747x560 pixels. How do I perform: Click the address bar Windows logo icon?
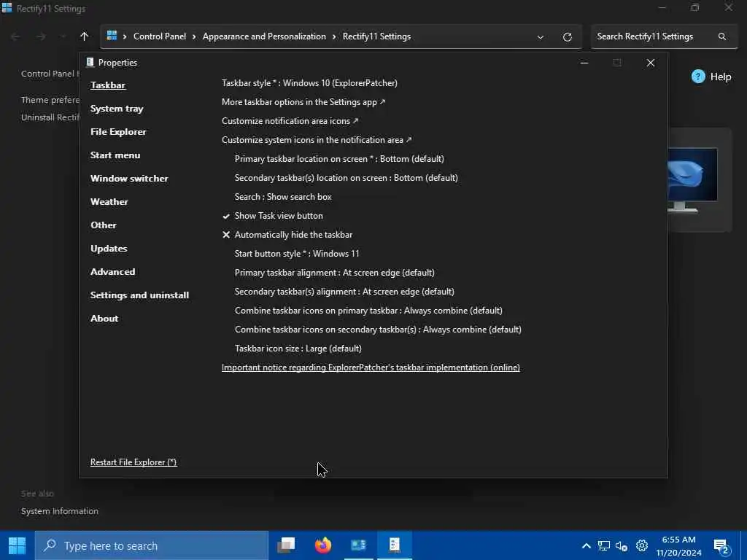coord(112,36)
